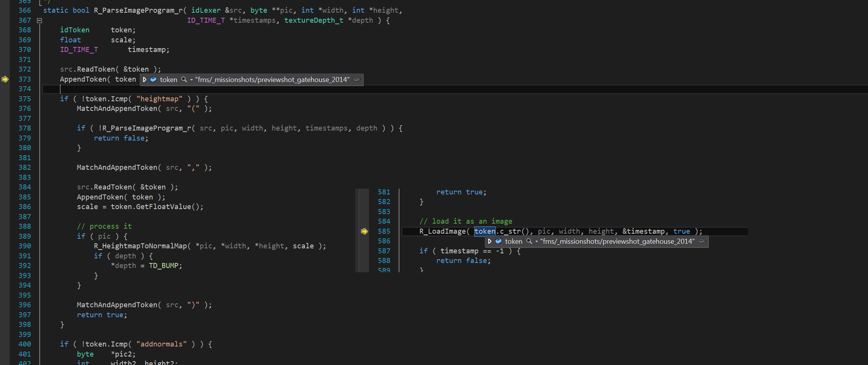Click the execution arrow beside line 585
Image resolution: width=868 pixels, height=365 pixels.
click(364, 231)
